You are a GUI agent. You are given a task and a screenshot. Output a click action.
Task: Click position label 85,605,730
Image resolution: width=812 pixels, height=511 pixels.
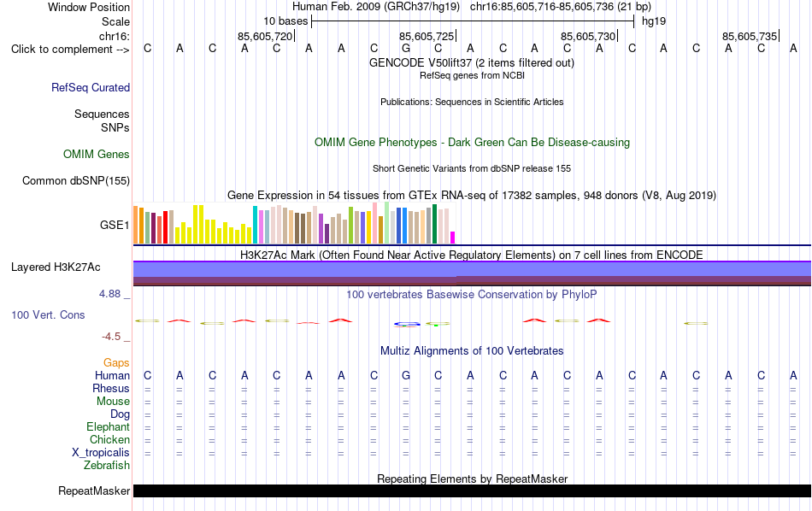[x=588, y=36]
